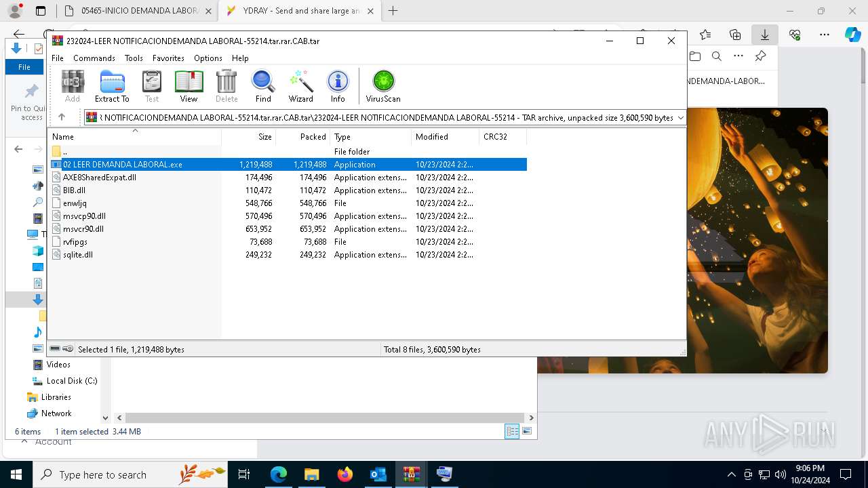Viewport: 868px width, 488px height.
Task: Search downloads magnifier icon
Action: point(717,56)
